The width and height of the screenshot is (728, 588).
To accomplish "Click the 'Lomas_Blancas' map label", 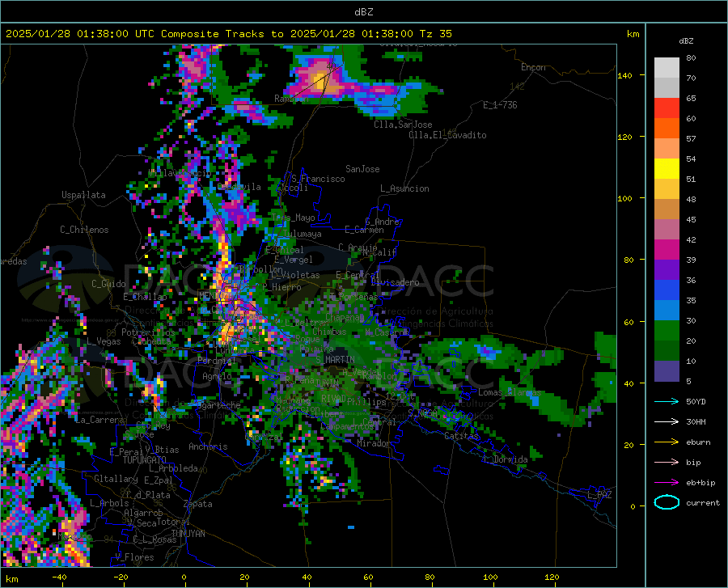I will tap(510, 392).
